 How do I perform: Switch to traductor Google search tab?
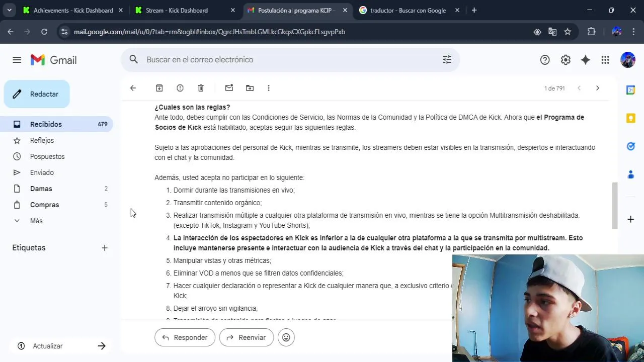pyautogui.click(x=408, y=10)
